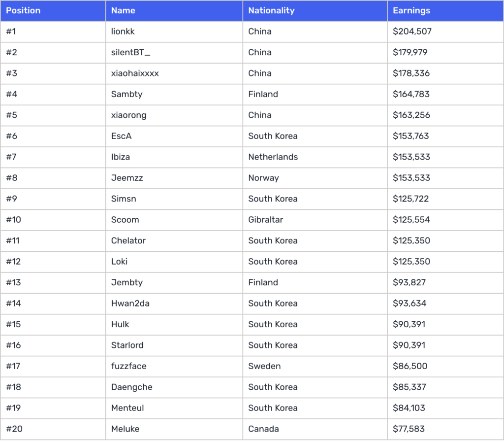Viewport: 504px width, 441px height.
Task: Click the Gibraltar nationality cell
Action: point(265,220)
